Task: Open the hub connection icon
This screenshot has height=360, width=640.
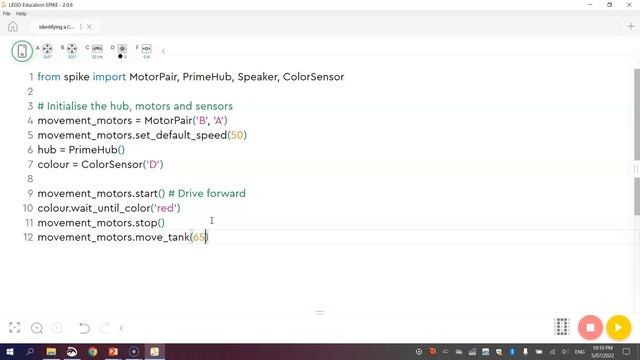Action: (x=22, y=51)
